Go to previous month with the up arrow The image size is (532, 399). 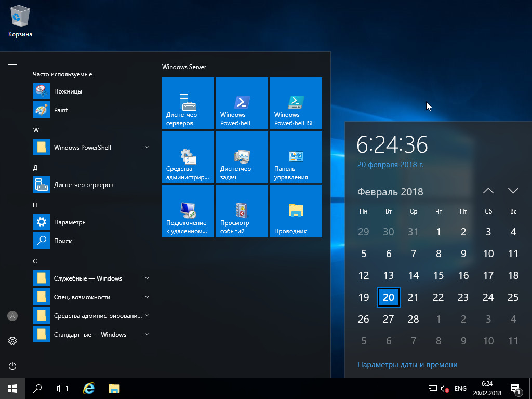[x=488, y=191]
